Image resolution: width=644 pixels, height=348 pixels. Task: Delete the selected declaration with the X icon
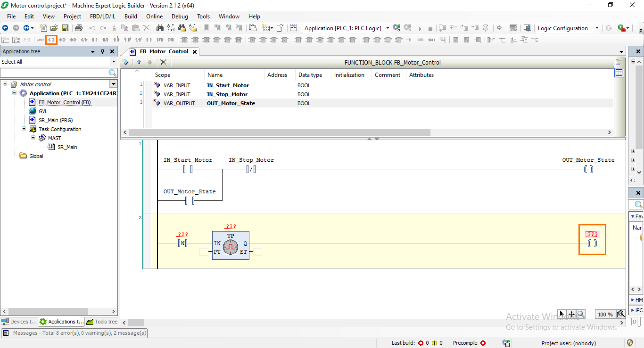click(163, 62)
